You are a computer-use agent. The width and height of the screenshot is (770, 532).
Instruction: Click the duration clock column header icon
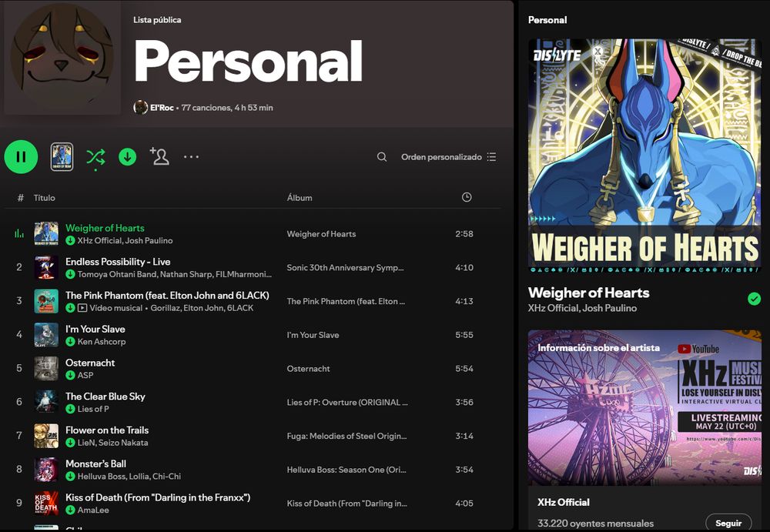point(467,197)
